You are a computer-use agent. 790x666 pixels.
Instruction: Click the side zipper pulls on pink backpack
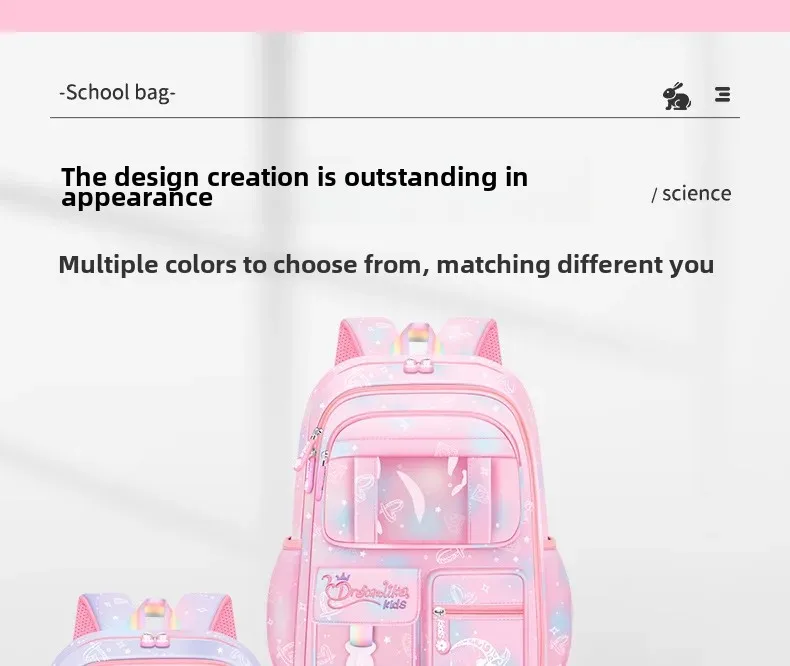pos(312,461)
